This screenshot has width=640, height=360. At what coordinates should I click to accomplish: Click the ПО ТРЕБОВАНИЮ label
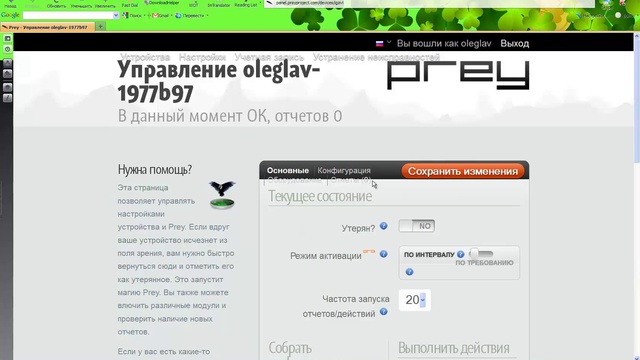click(x=484, y=263)
